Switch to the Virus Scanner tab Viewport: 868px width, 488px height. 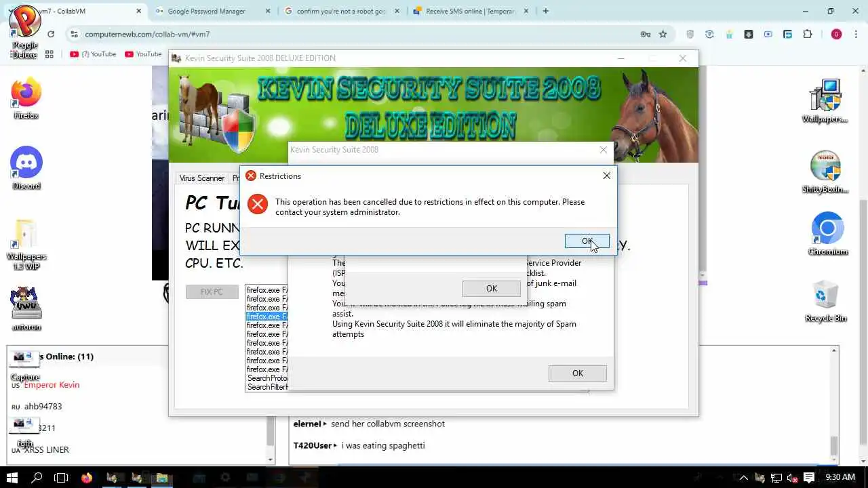[x=201, y=178]
